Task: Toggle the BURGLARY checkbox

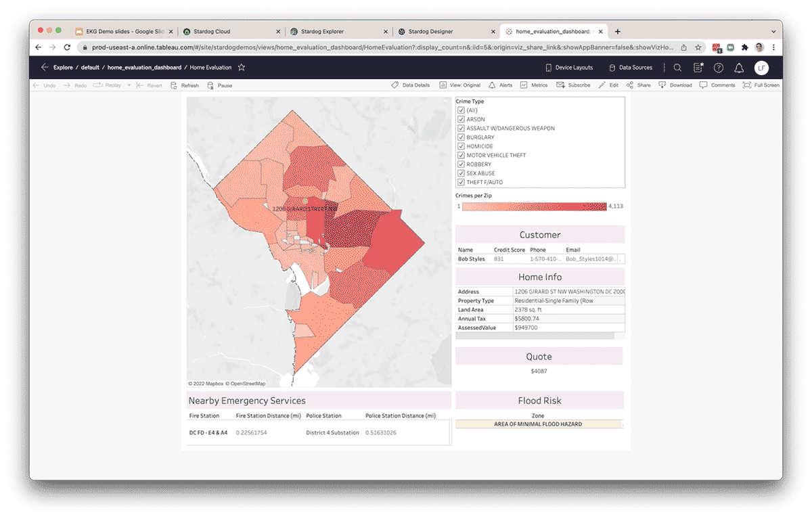Action: pyautogui.click(x=461, y=137)
